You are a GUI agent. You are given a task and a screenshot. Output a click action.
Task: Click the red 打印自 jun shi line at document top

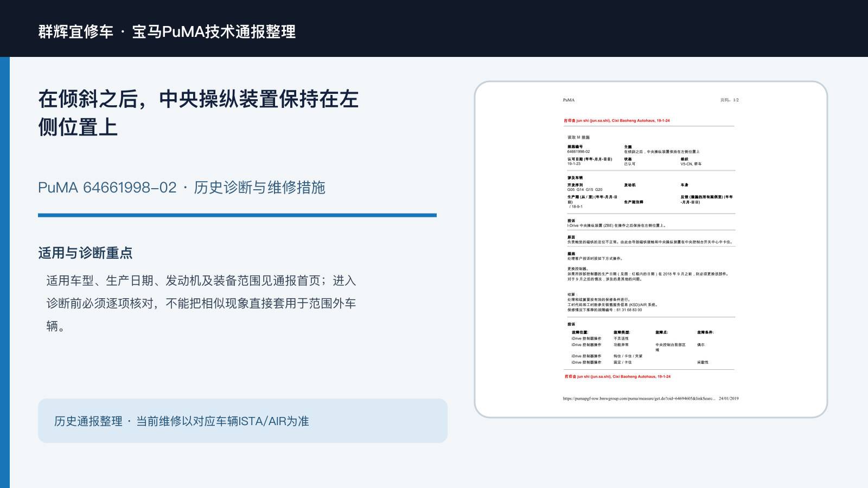point(617,121)
